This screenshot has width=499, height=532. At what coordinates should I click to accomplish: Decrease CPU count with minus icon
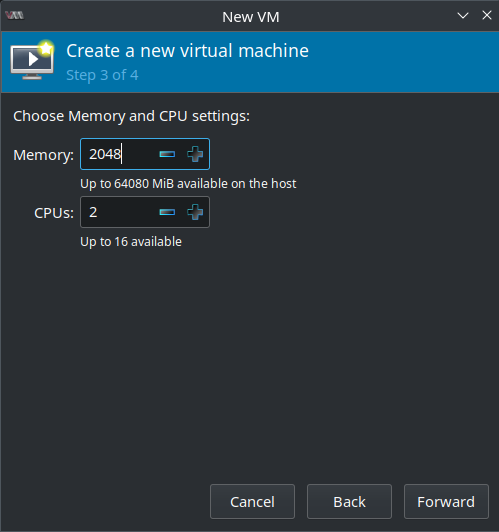pos(167,212)
